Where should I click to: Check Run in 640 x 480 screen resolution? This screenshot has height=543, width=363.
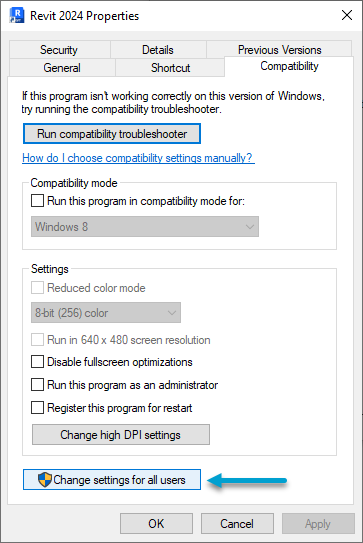pos(37,340)
